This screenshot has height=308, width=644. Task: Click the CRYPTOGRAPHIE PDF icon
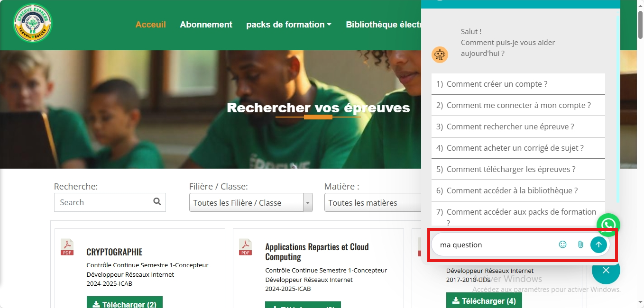point(67,247)
